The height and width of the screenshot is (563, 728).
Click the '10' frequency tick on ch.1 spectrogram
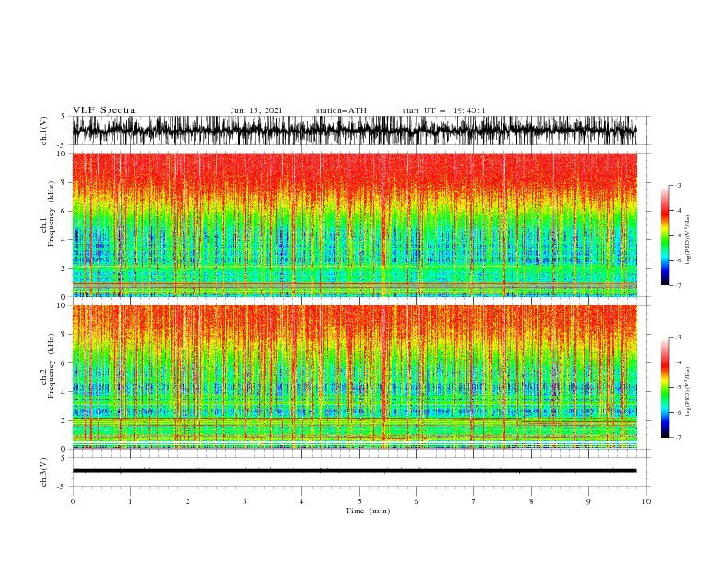pyautogui.click(x=63, y=154)
